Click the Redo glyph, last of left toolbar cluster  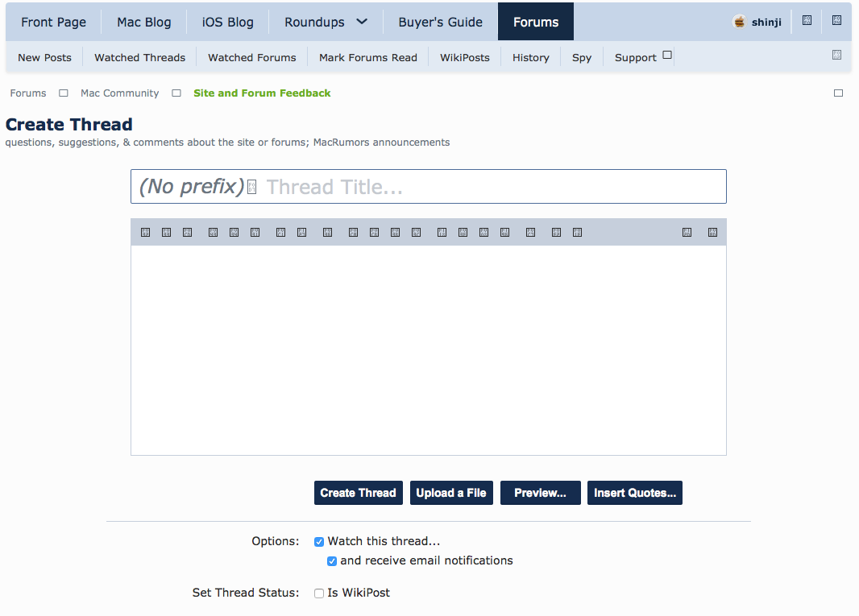(x=578, y=232)
